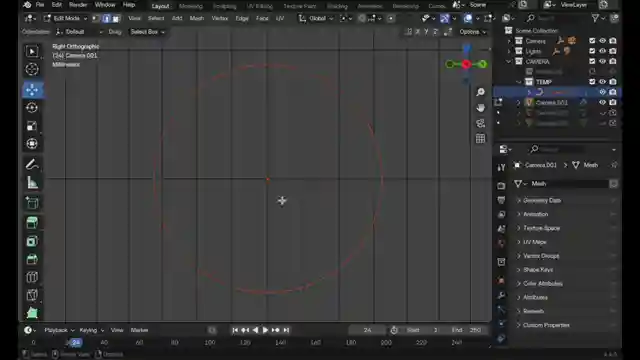Screen dimensions: 640x360
Task: Select the Cursor tool in the toolbar
Action: 32,69
